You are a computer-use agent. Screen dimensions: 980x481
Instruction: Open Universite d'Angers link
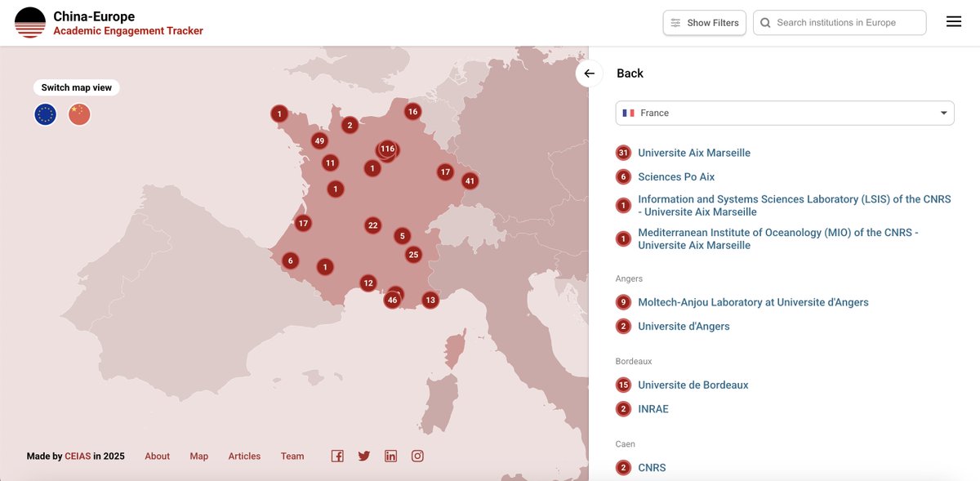click(684, 327)
